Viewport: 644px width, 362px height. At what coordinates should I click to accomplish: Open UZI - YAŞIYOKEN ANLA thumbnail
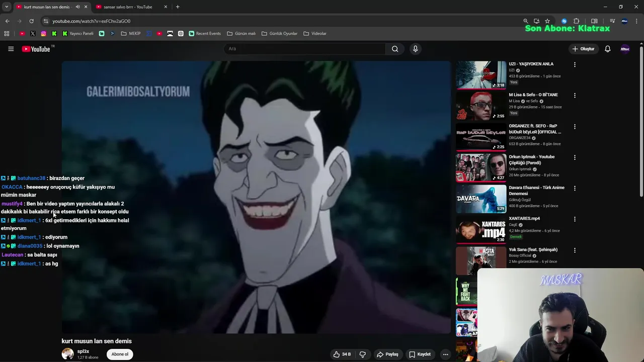click(481, 75)
